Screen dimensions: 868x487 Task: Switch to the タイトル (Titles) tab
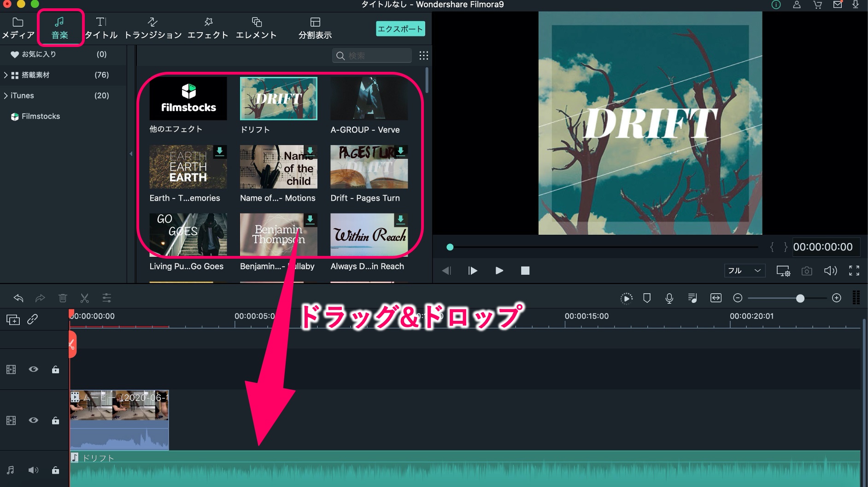click(x=101, y=28)
